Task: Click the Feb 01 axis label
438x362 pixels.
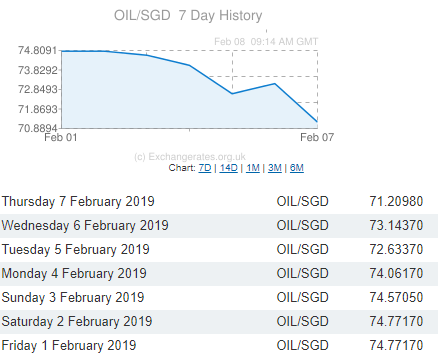Action: click(x=61, y=137)
